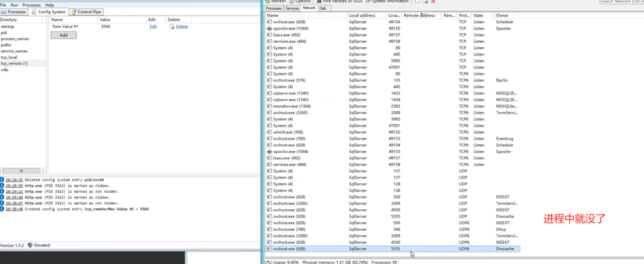The image size is (644, 264).
Task: Click the info icon beside the 20:29:21 log entry
Action: click(2, 191)
